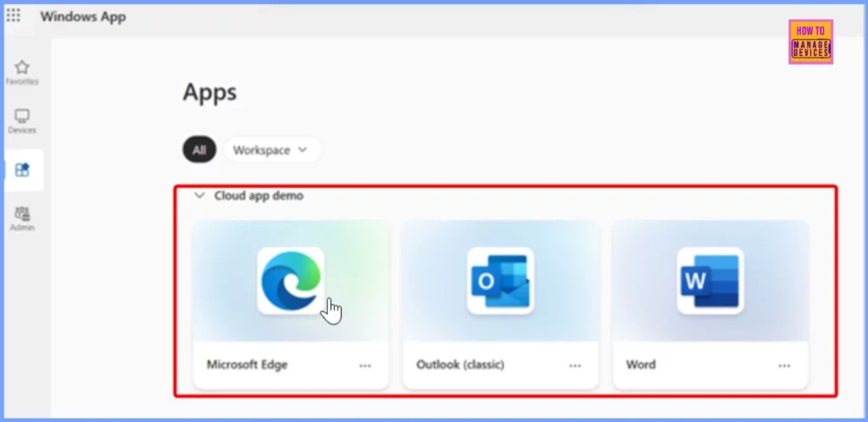Launch the Microsoft Edge app icon

pyautogui.click(x=291, y=280)
